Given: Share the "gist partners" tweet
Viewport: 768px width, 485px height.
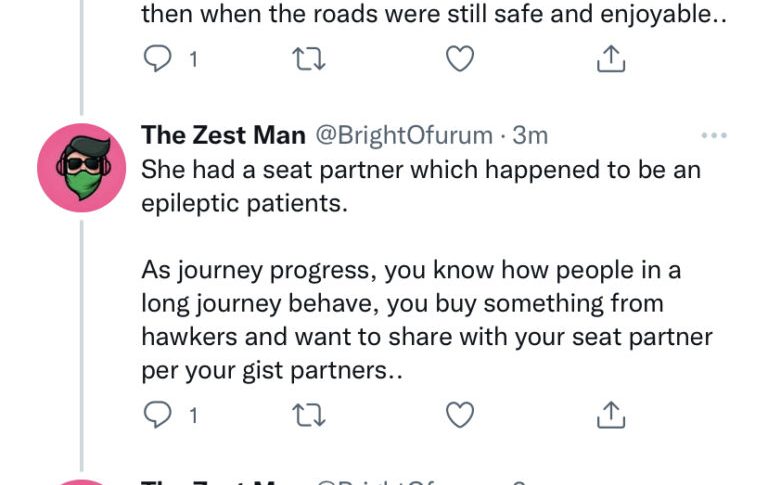Looking at the screenshot, I should coord(610,414).
